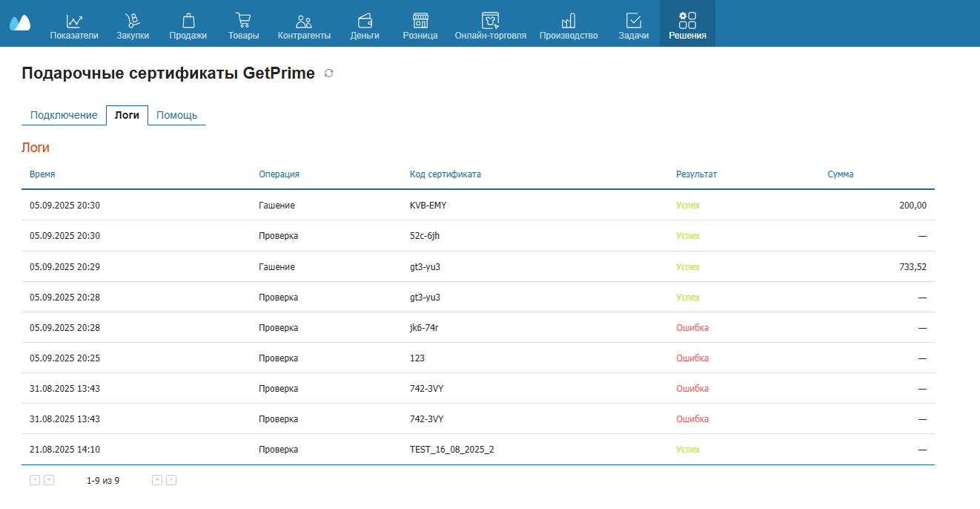Sort logs by the Время column header

(x=42, y=174)
